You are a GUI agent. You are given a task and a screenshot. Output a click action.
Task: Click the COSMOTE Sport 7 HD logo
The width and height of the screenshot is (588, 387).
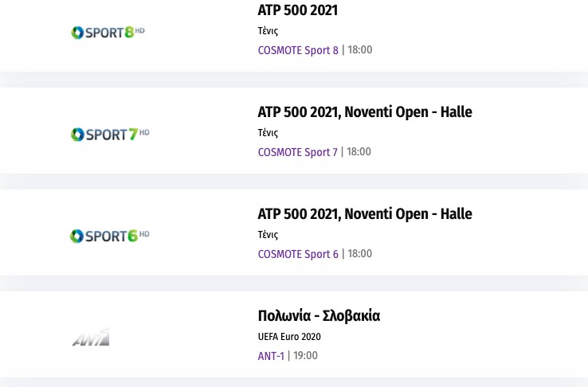(x=110, y=135)
